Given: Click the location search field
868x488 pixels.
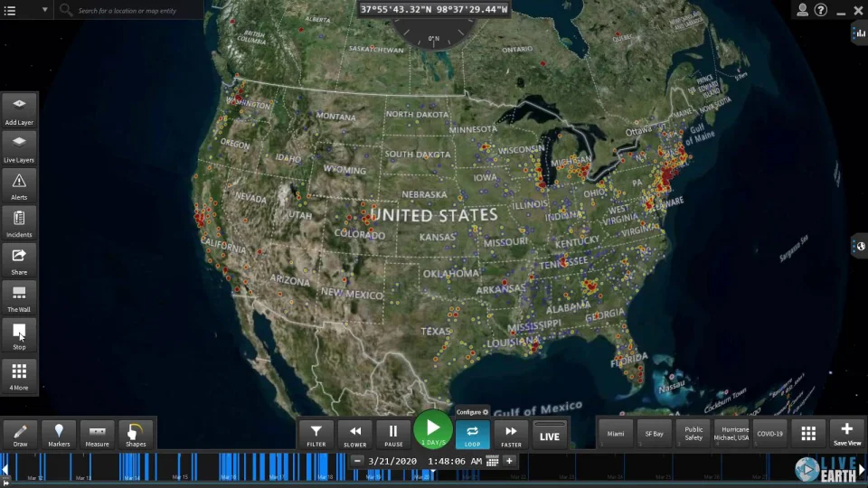Looking at the screenshot, I should pyautogui.click(x=136, y=10).
